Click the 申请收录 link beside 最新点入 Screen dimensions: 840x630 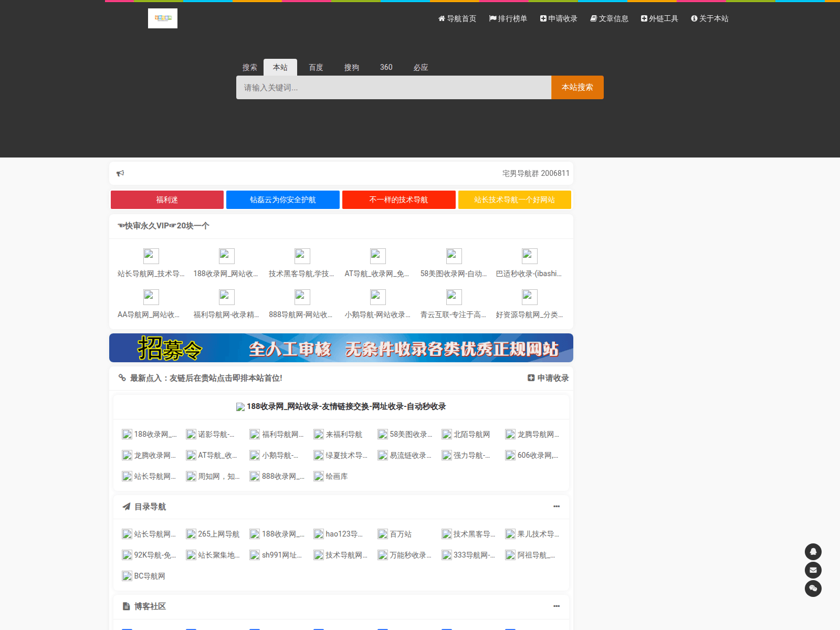pyautogui.click(x=548, y=378)
